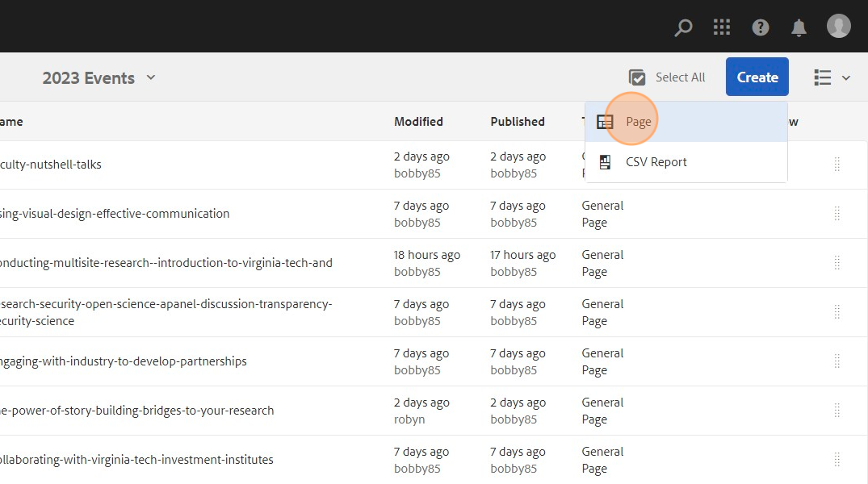Click '18 hours ago' modified cell
Viewport: 868px width, 484px height.
(x=427, y=255)
